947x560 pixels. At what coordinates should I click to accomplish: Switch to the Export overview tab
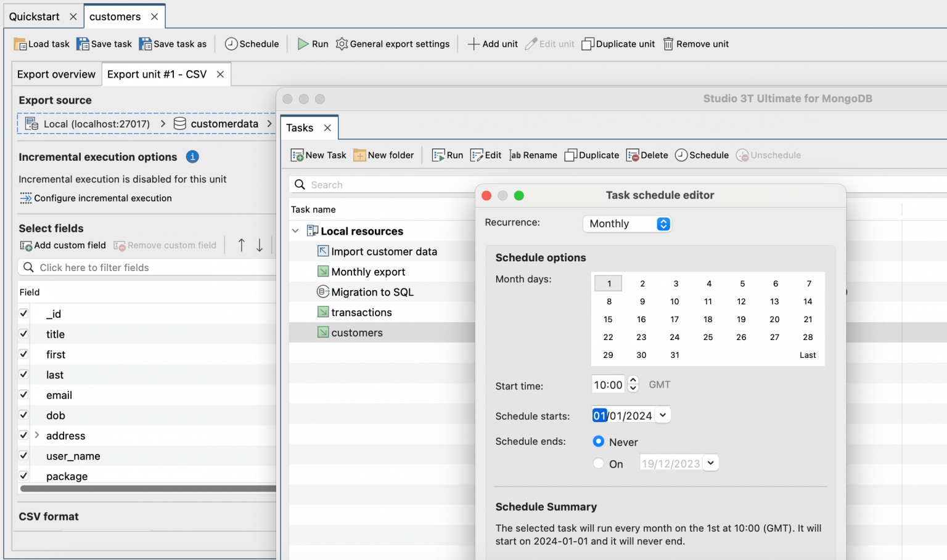tap(56, 74)
